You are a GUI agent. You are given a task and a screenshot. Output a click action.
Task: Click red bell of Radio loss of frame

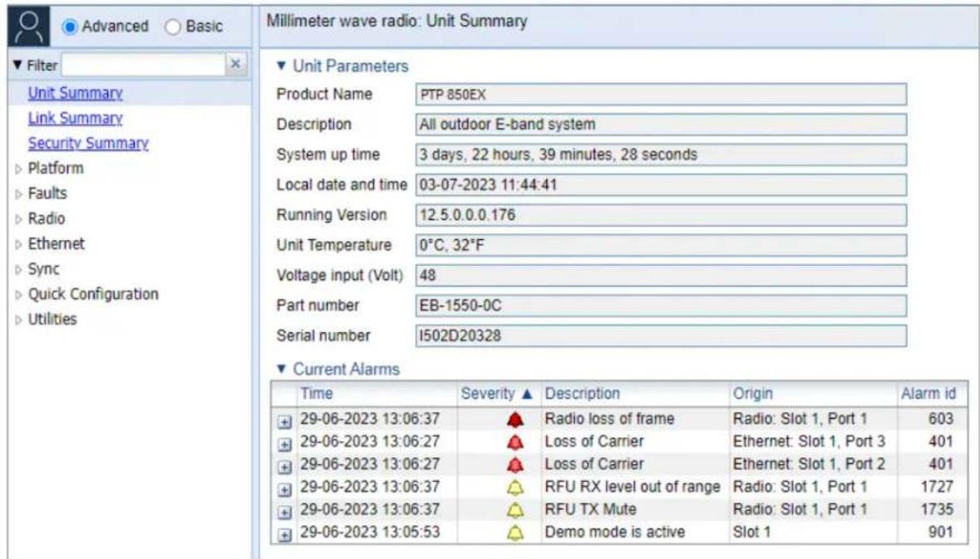(x=515, y=419)
